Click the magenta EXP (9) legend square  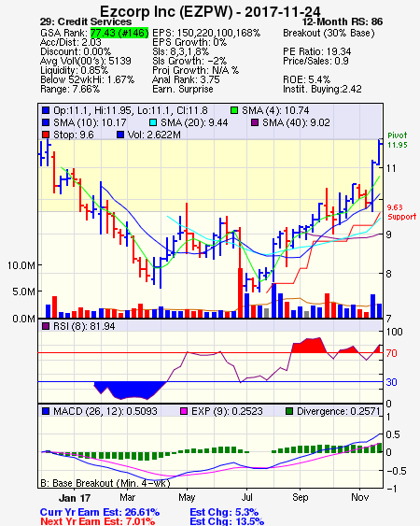tap(184, 411)
